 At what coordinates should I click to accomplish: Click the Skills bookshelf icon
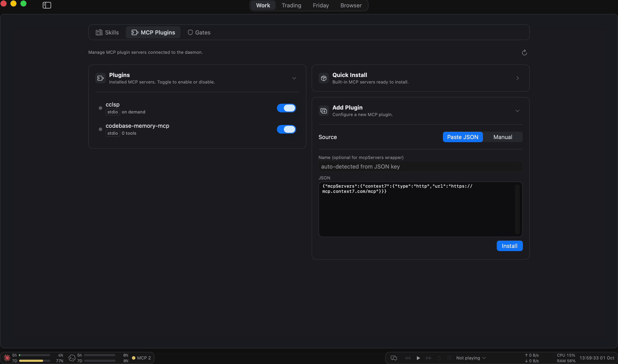[x=99, y=32]
